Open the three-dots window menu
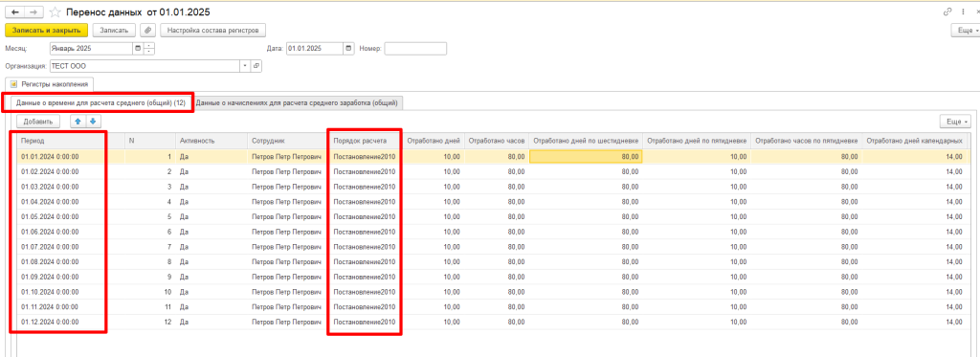 click(963, 11)
